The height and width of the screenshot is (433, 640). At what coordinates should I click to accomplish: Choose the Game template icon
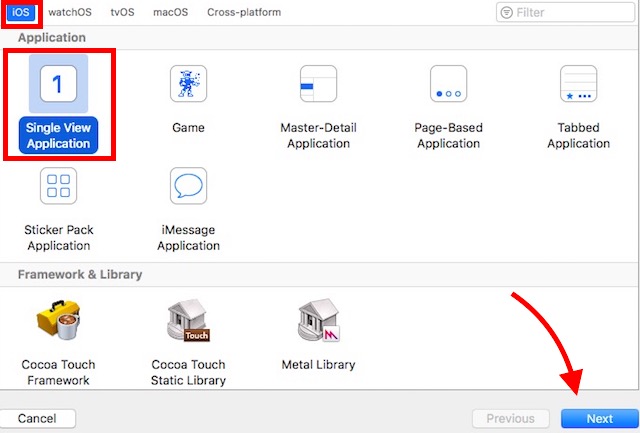click(x=188, y=84)
